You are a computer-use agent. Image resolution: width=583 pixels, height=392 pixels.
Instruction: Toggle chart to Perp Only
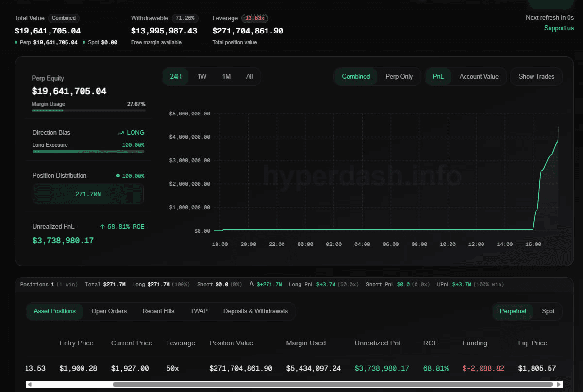coord(399,77)
